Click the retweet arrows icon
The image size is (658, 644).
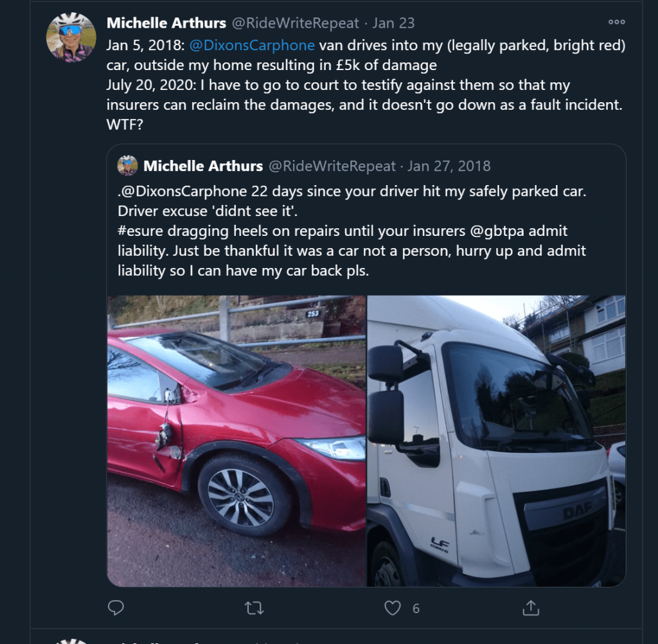[x=254, y=607]
